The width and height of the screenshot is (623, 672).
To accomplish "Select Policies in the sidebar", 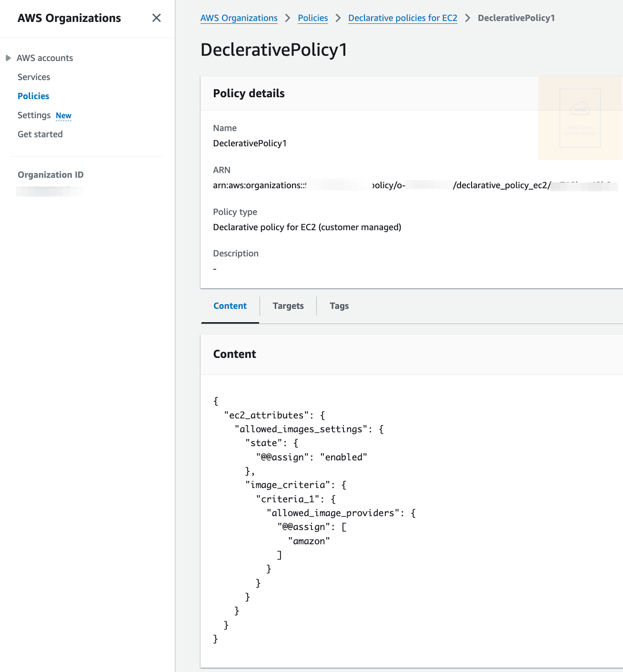I will click(x=33, y=96).
